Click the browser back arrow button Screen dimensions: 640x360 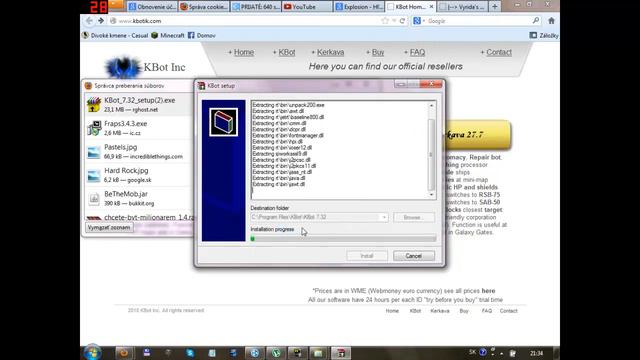89,21
